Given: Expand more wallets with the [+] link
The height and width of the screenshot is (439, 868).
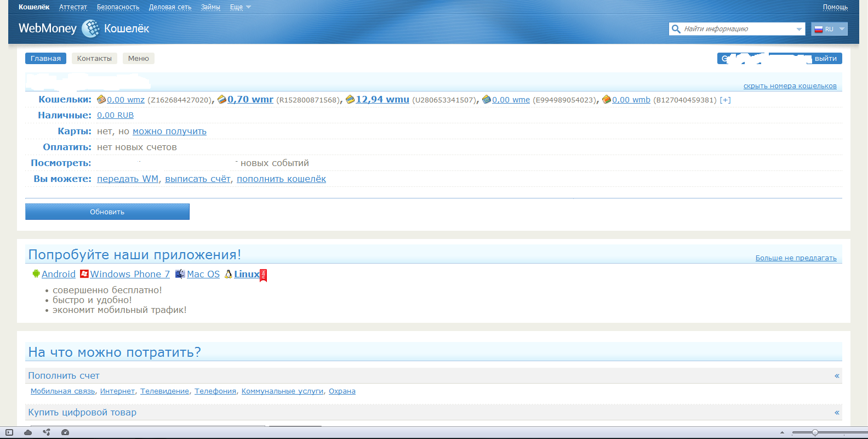Looking at the screenshot, I should 725,100.
